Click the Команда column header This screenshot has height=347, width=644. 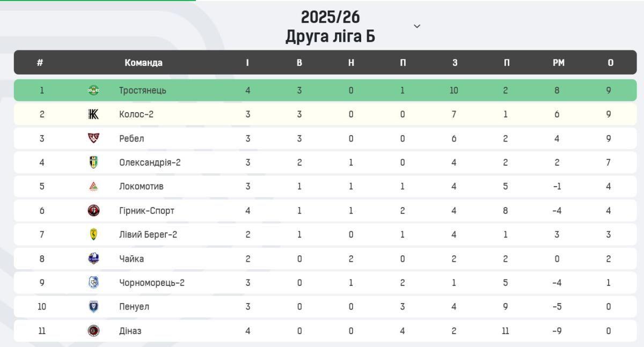[143, 62]
